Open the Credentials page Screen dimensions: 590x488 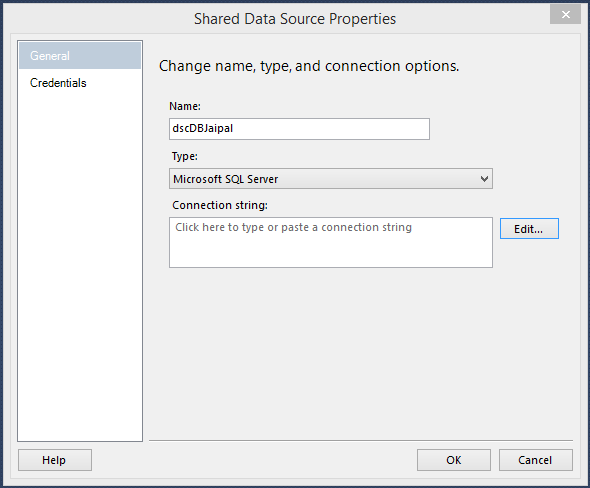58,83
